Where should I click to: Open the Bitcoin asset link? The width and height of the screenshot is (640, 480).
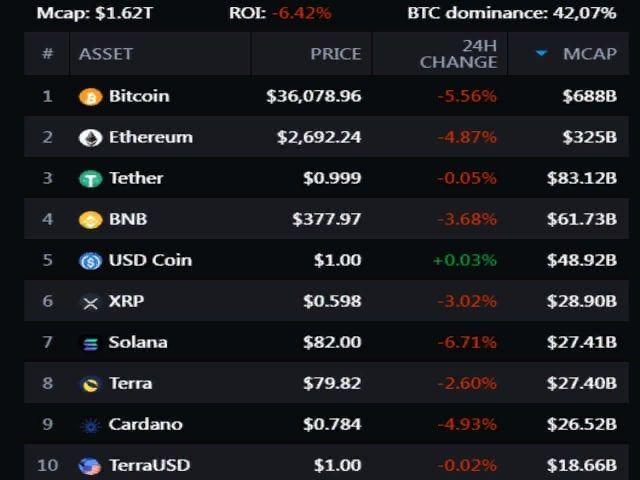pos(139,97)
